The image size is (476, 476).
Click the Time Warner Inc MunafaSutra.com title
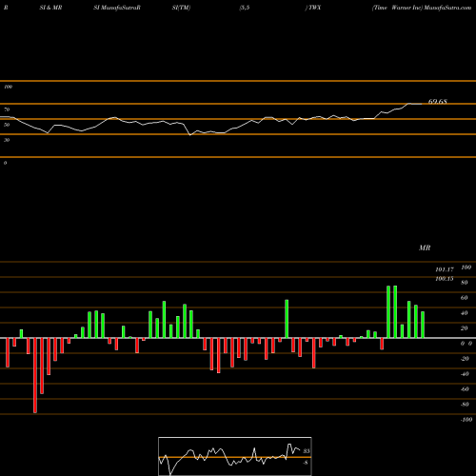pyautogui.click(x=422, y=8)
